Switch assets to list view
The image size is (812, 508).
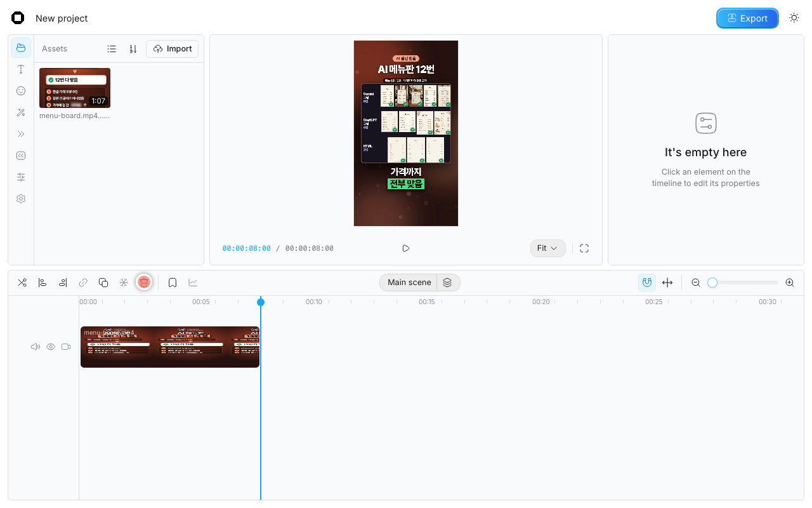point(112,49)
